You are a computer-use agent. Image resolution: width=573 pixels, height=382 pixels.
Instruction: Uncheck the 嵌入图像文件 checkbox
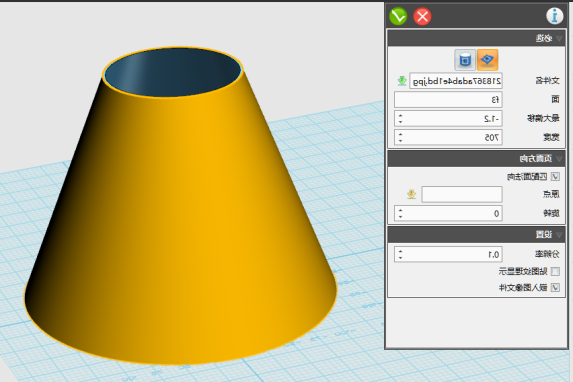[555, 288]
